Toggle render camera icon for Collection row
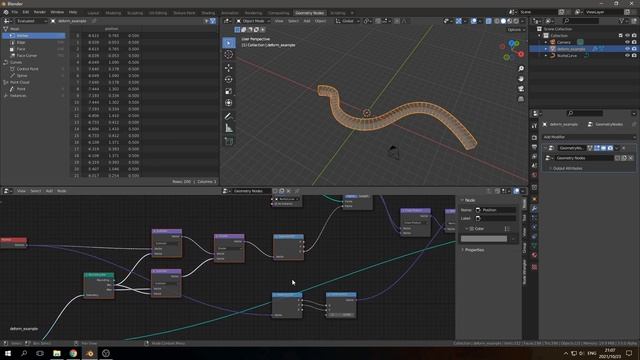640x360 pixels. point(634,36)
